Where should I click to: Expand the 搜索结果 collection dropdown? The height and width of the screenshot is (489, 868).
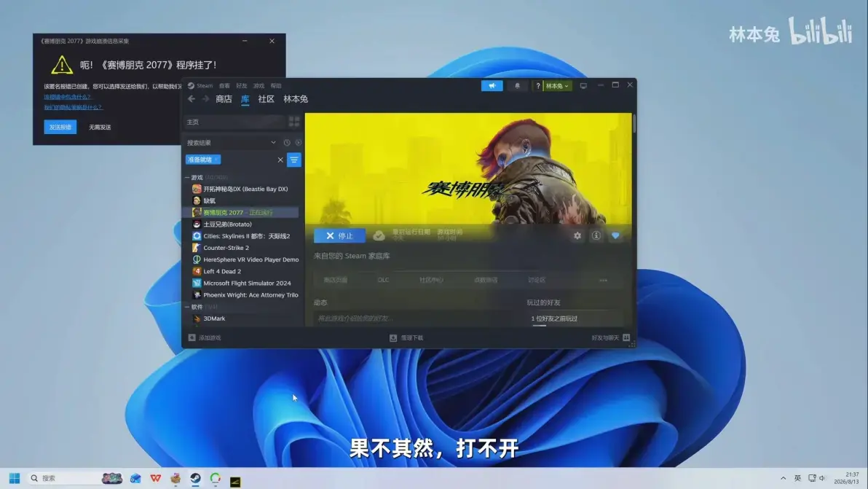[x=273, y=143]
